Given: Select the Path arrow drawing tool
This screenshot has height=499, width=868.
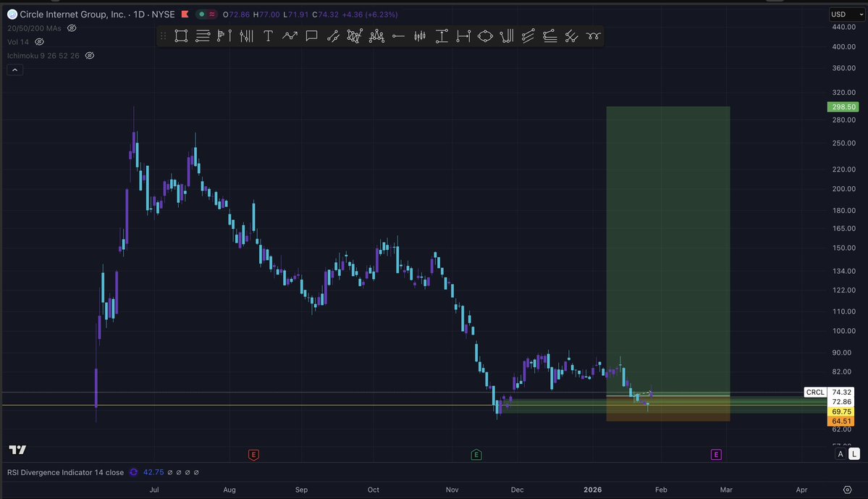Looking at the screenshot, I should 290,36.
